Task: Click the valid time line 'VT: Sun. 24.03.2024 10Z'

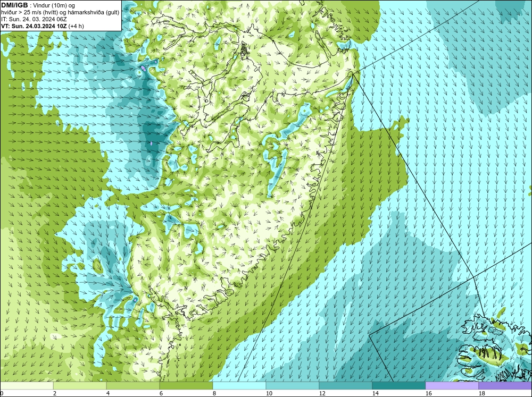Action: pyautogui.click(x=34, y=26)
